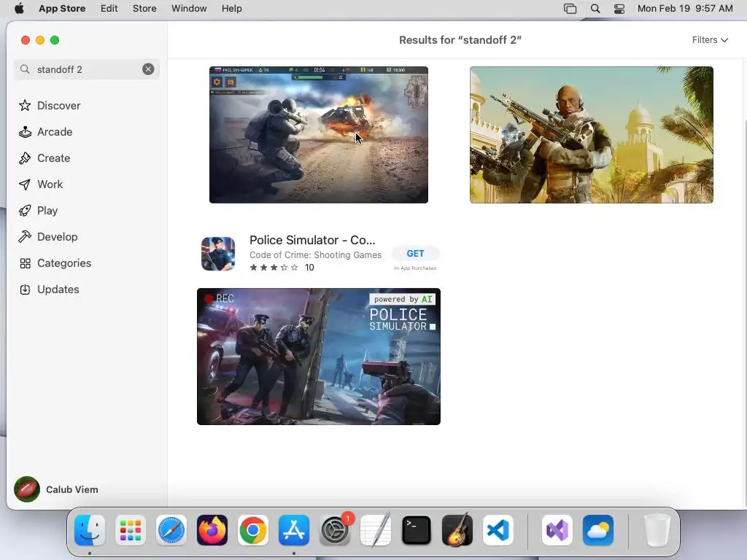Click the Updates sidebar label
This screenshot has width=747, height=560.
point(58,289)
